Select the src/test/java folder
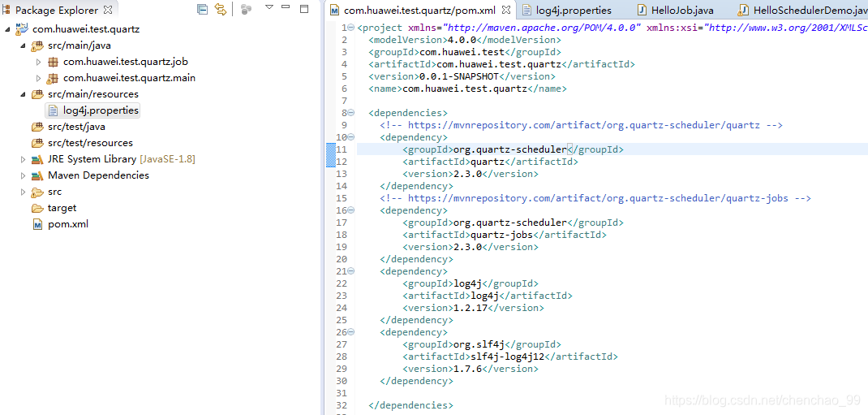Screen dimensions: 868x415 (76, 127)
